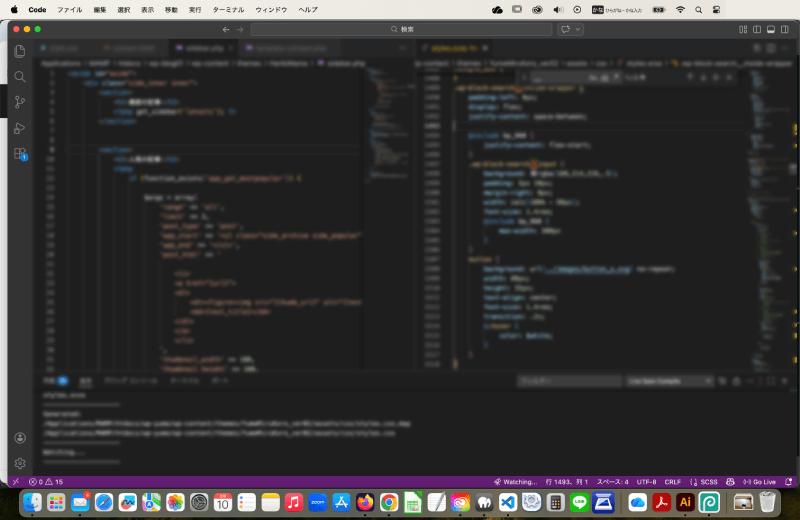Screen dimensions: 800x520
Task: Open the Live Sass Compile output dropdown
Action: pos(669,381)
